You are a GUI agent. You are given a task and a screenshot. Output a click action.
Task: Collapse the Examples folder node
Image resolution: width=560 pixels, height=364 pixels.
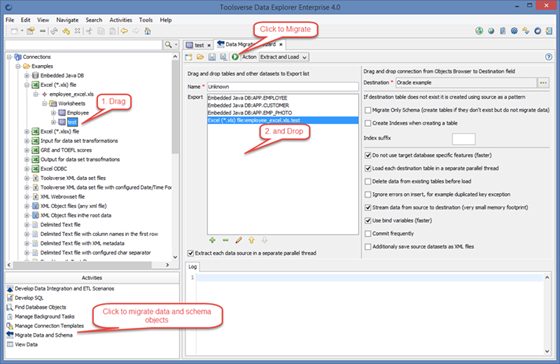pyautogui.click(x=18, y=66)
